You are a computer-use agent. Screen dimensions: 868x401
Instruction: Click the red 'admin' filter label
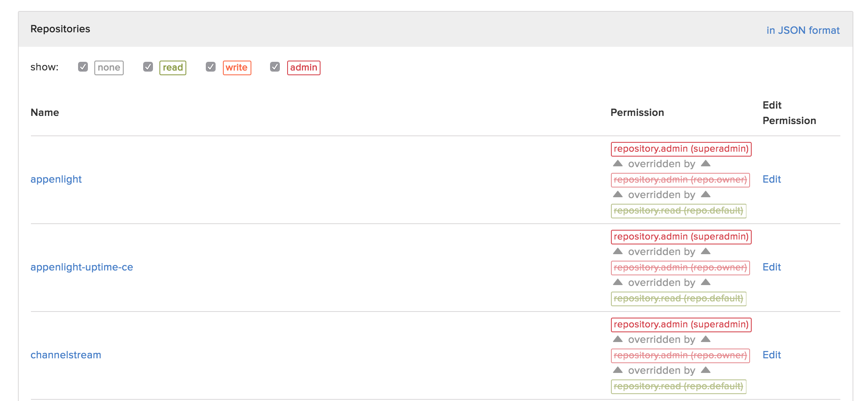[303, 68]
